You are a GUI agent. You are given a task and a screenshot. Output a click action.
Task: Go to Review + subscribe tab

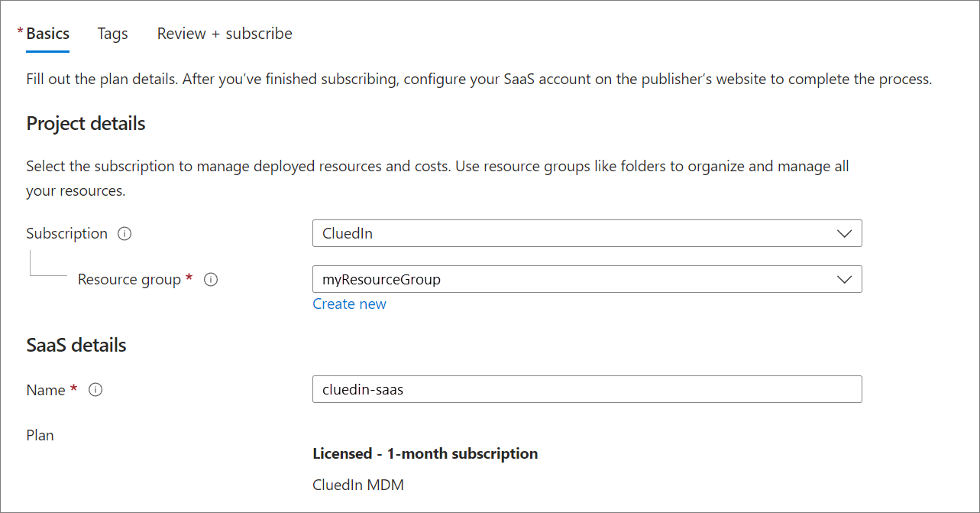click(x=225, y=34)
